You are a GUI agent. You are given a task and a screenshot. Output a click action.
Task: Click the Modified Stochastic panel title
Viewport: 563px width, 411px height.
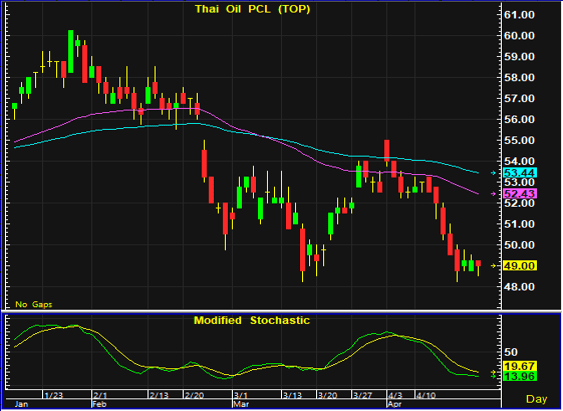(x=252, y=320)
